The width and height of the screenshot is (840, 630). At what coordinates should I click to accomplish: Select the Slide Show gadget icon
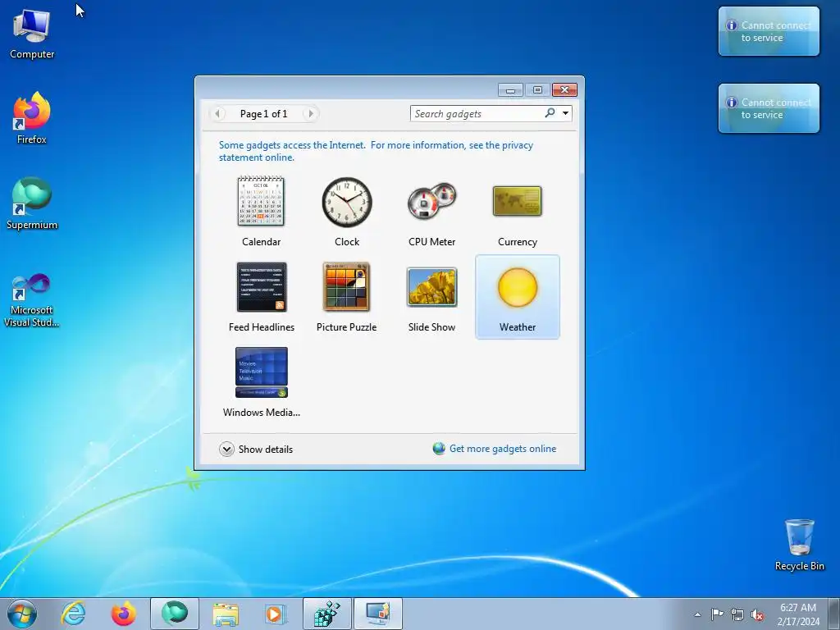click(431, 287)
